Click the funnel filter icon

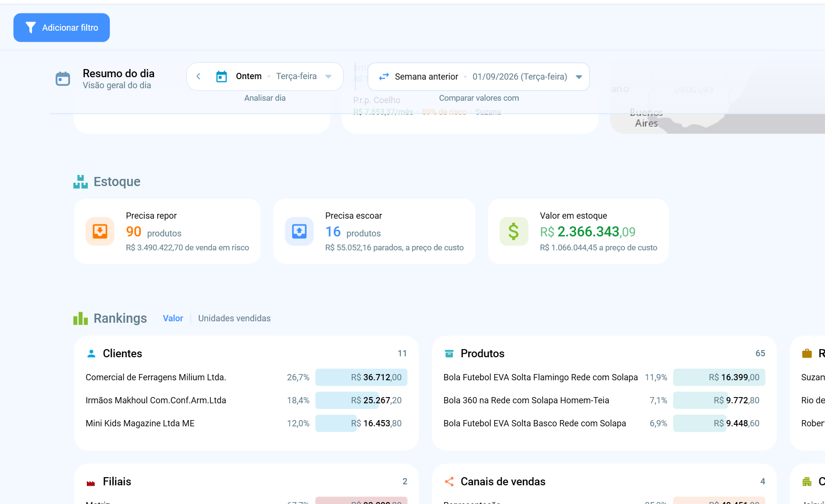(31, 28)
